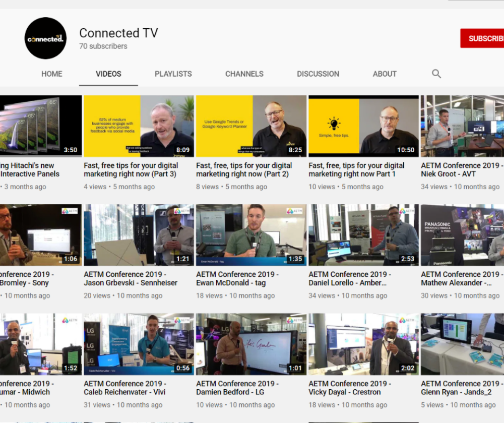Open the Playlists tab
The width and height of the screenshot is (504, 423).
(173, 74)
